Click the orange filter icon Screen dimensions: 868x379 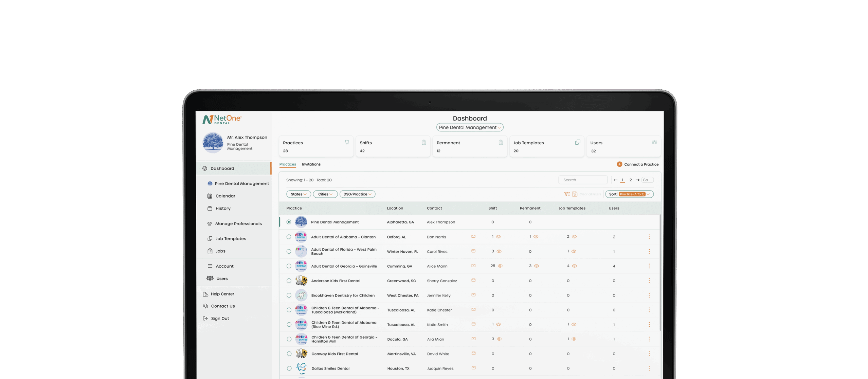(x=567, y=194)
